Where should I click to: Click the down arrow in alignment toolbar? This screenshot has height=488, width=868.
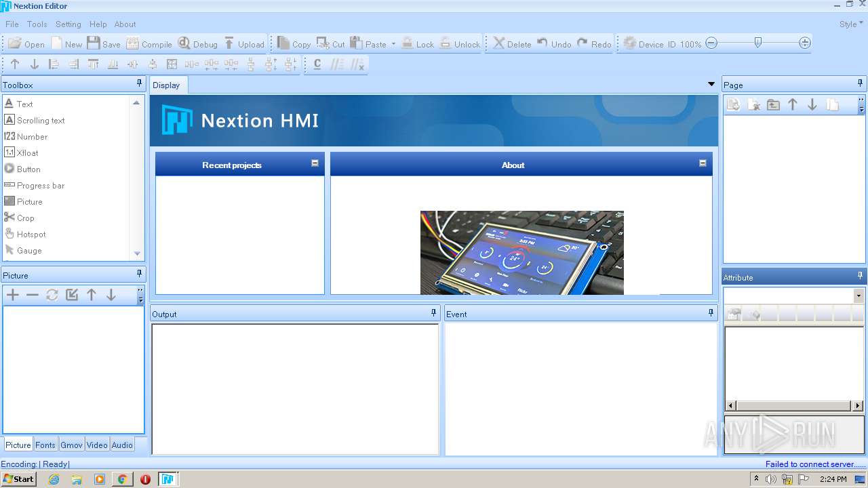[x=35, y=64]
